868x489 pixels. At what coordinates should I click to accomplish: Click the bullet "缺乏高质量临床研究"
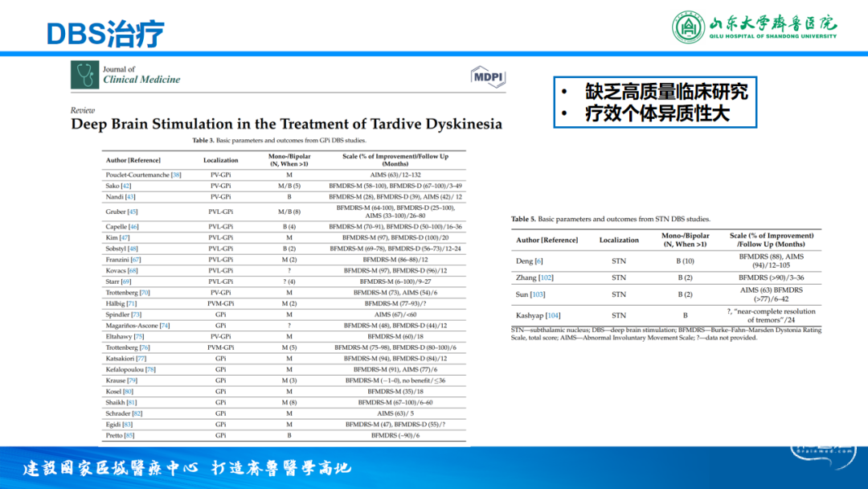point(666,92)
